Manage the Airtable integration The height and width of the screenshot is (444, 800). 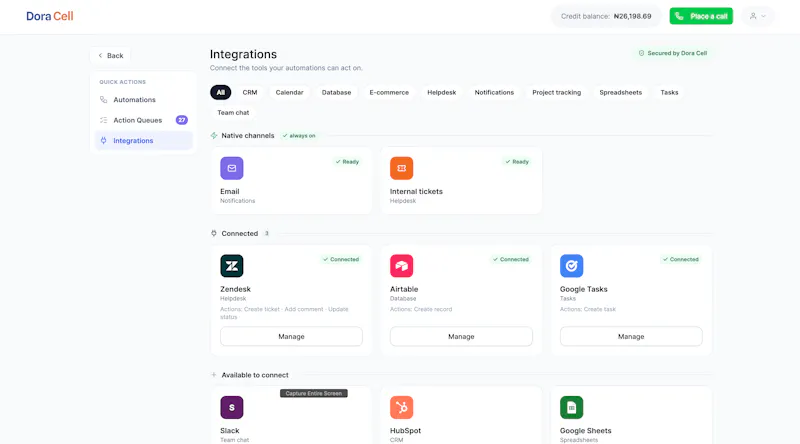pos(461,336)
